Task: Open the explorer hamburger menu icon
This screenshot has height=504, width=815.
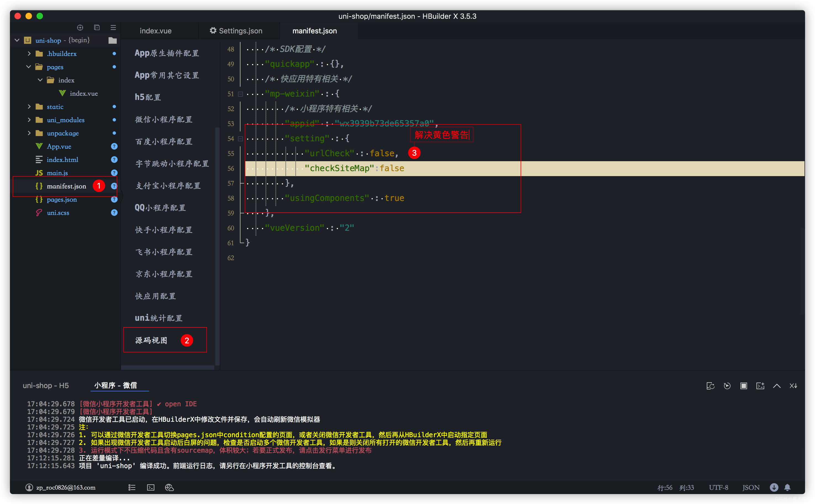Action: [113, 28]
